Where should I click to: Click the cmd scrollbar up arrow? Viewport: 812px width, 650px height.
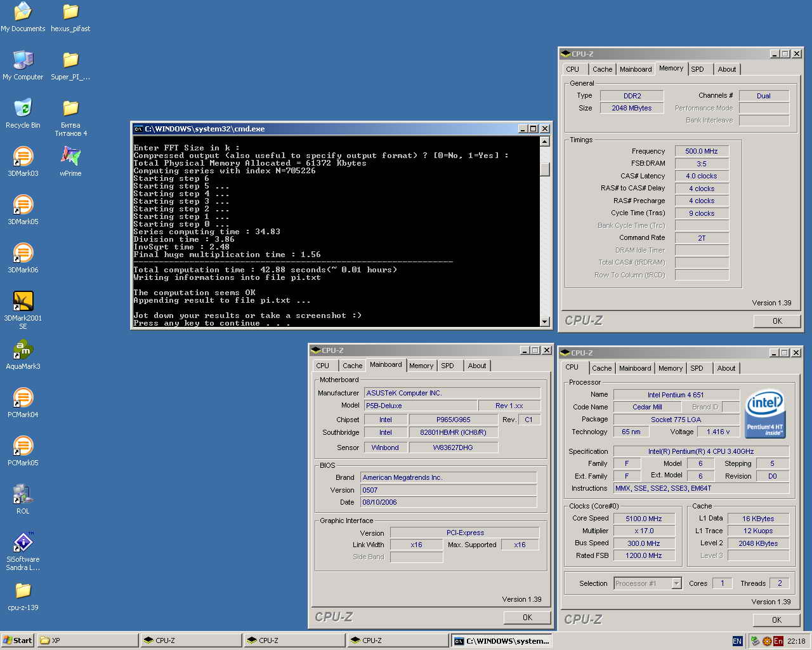pos(544,142)
